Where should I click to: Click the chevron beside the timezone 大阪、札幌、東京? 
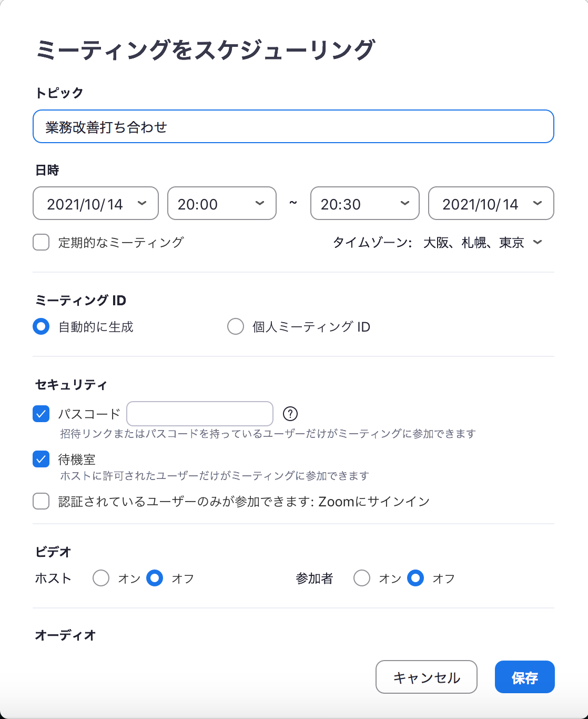click(x=538, y=242)
